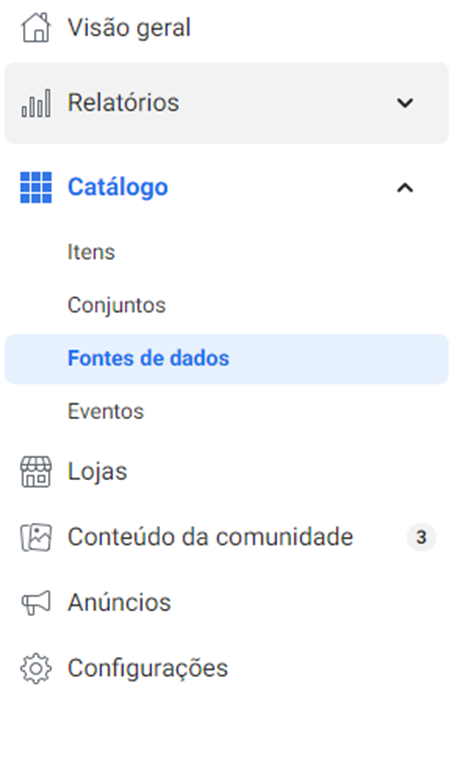Open the Lojas menu item

coord(97,472)
